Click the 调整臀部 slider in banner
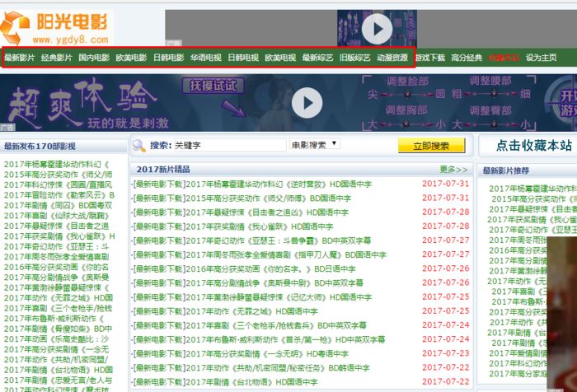 click(x=494, y=124)
